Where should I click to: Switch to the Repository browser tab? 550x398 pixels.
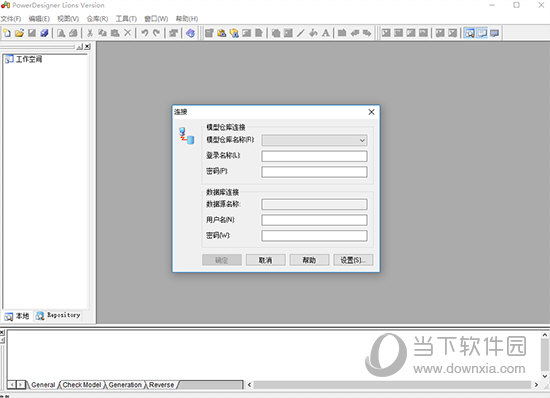tap(59, 316)
